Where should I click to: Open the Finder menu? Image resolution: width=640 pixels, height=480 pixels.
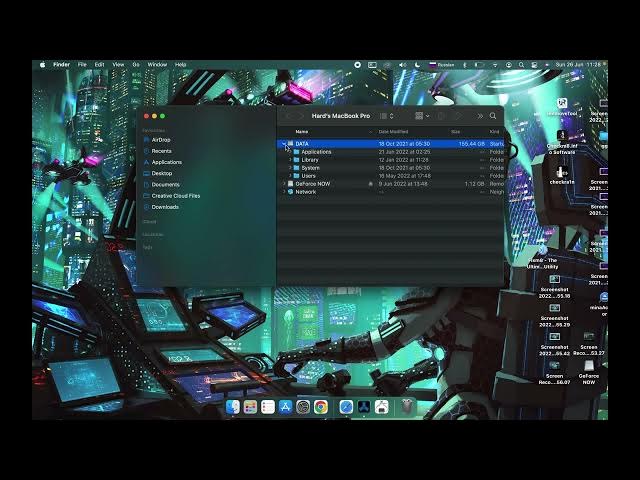(61, 64)
